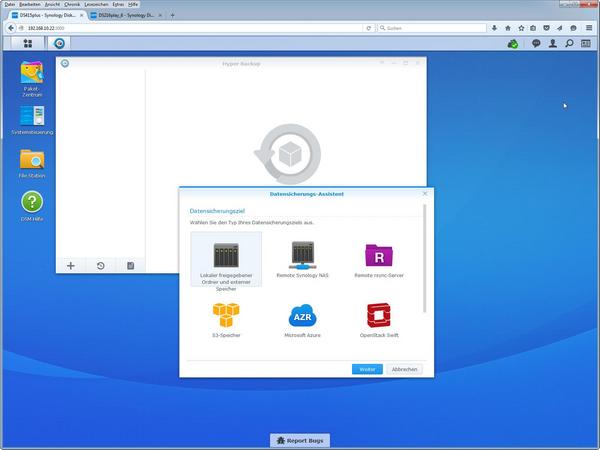Open the Datei menu
The image size is (600, 450).
10,4
